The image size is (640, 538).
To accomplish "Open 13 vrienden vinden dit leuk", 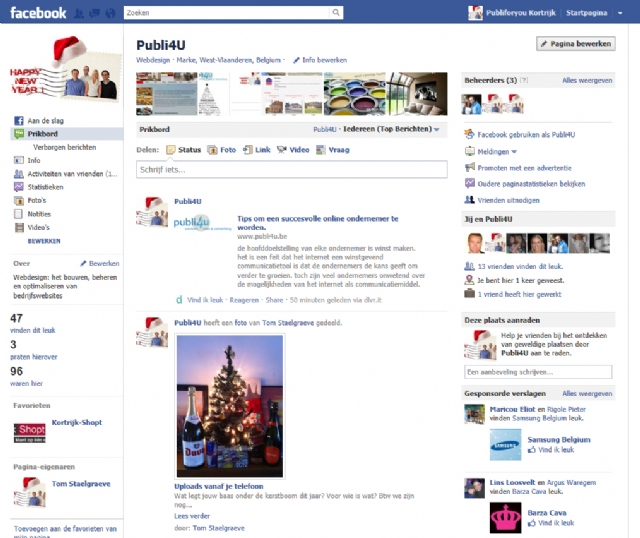I will click(x=520, y=267).
